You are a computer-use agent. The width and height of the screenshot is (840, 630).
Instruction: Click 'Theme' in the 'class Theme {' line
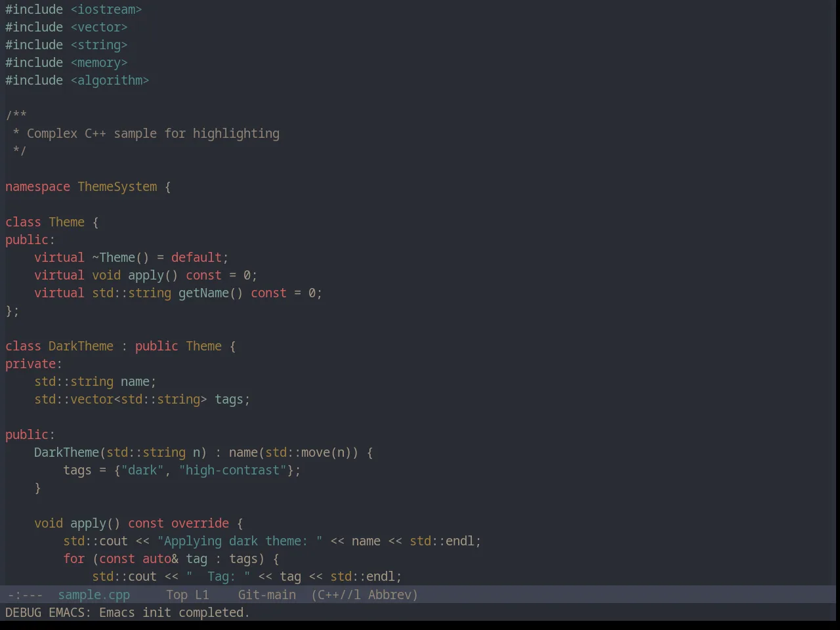tap(66, 222)
